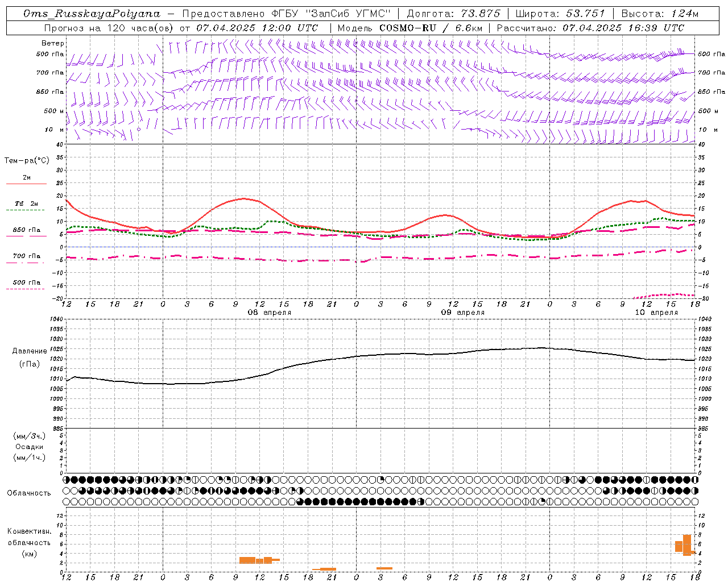Click the tallest orange convective bar on 10 April
The height and width of the screenshot is (582, 728).
(x=687, y=545)
